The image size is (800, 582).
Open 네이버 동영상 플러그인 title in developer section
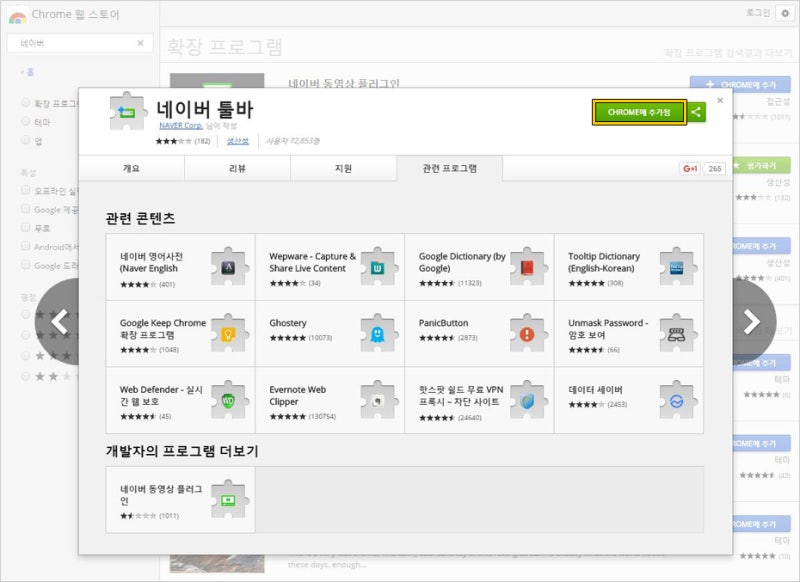[161, 495]
